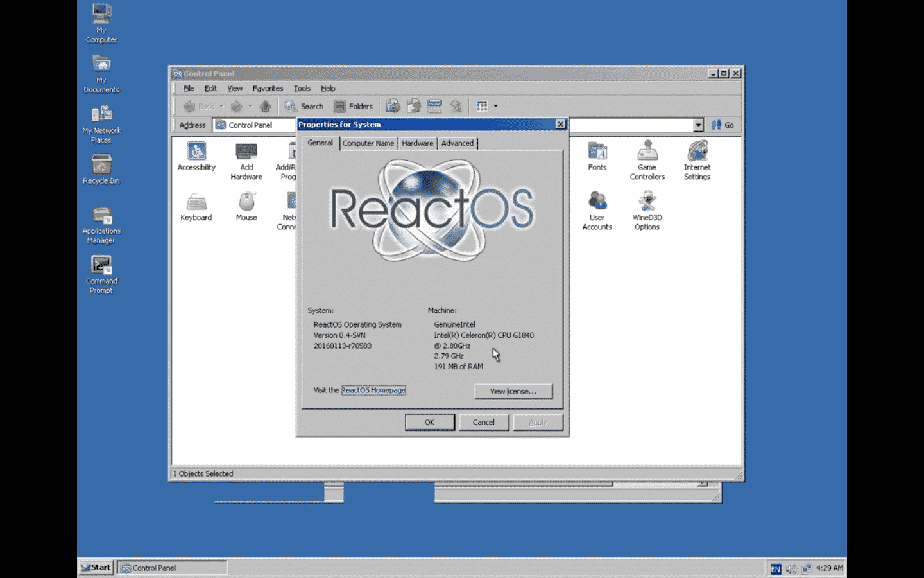
Task: Click the Search toolbar button
Action: tap(304, 107)
